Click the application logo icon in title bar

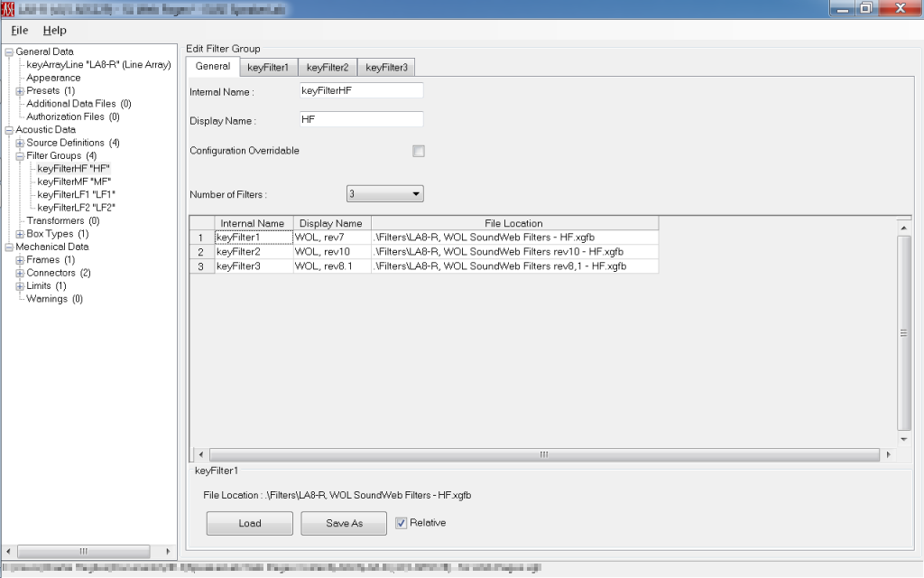[10, 8]
